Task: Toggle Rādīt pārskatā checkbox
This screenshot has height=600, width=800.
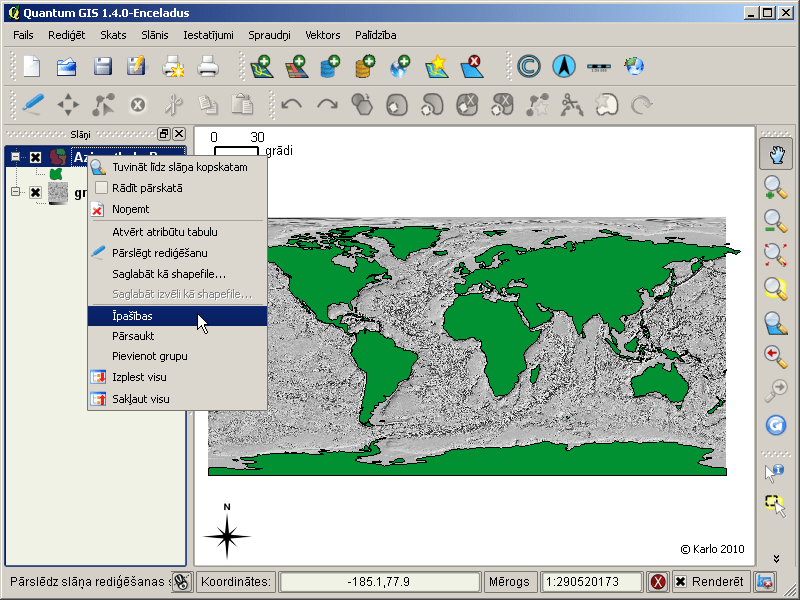Action: click(x=101, y=188)
